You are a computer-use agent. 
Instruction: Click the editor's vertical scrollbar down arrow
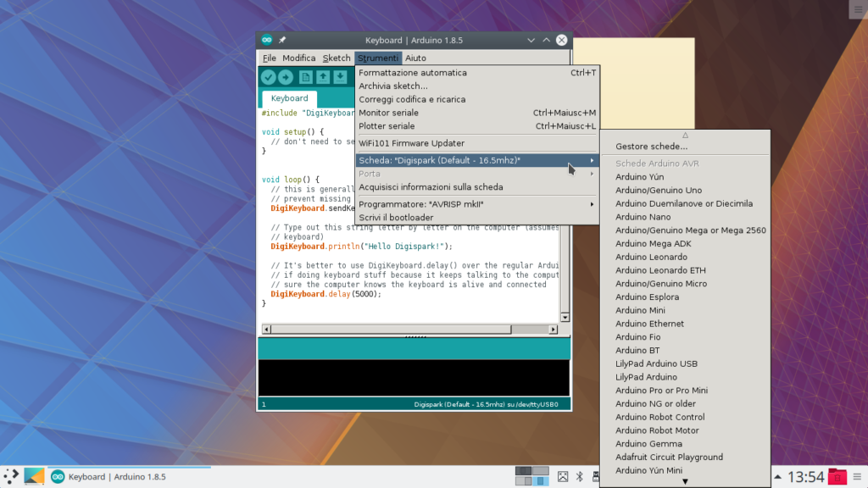click(x=565, y=318)
